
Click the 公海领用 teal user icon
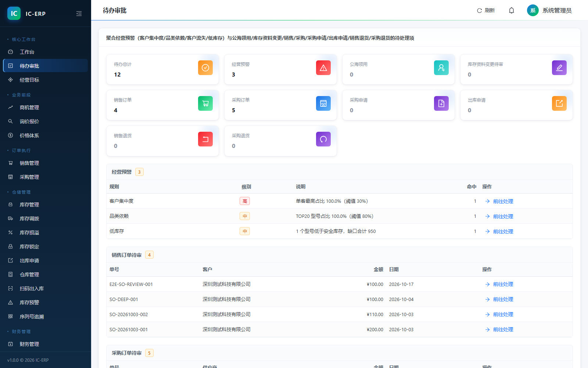pyautogui.click(x=441, y=68)
